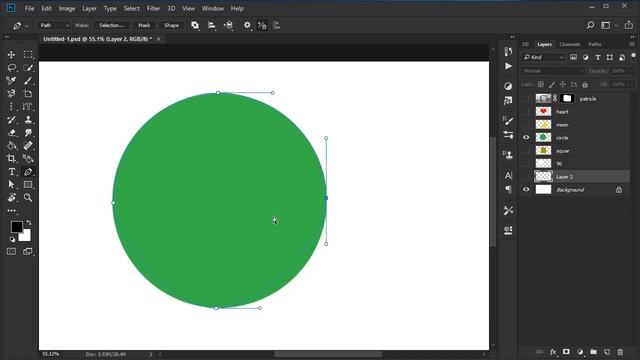This screenshot has height=360, width=640.
Task: Open the File menu
Action: tap(29, 8)
